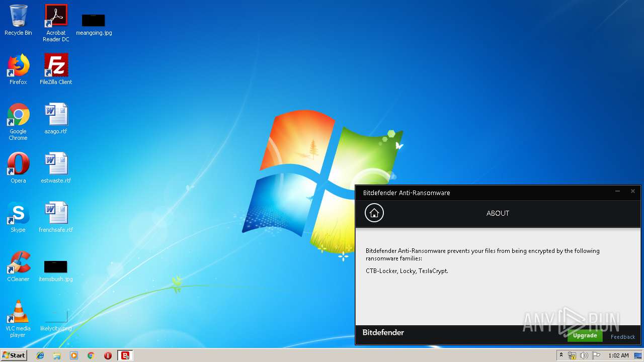Open the Windows Start menu
The image size is (644, 362).
tap(14, 355)
